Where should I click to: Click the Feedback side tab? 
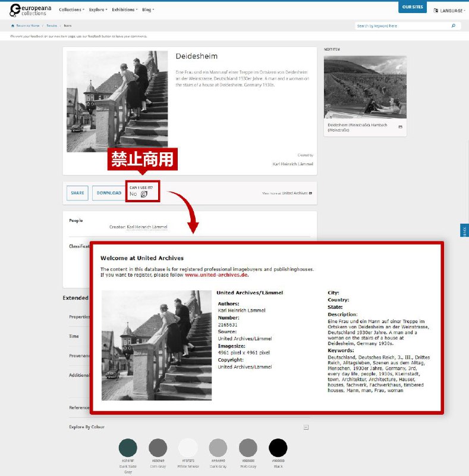pos(464,230)
